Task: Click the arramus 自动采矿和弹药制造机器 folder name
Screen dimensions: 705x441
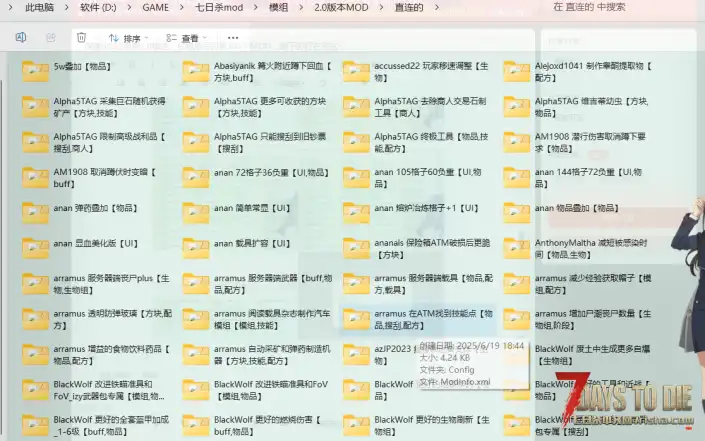Action: point(272,355)
